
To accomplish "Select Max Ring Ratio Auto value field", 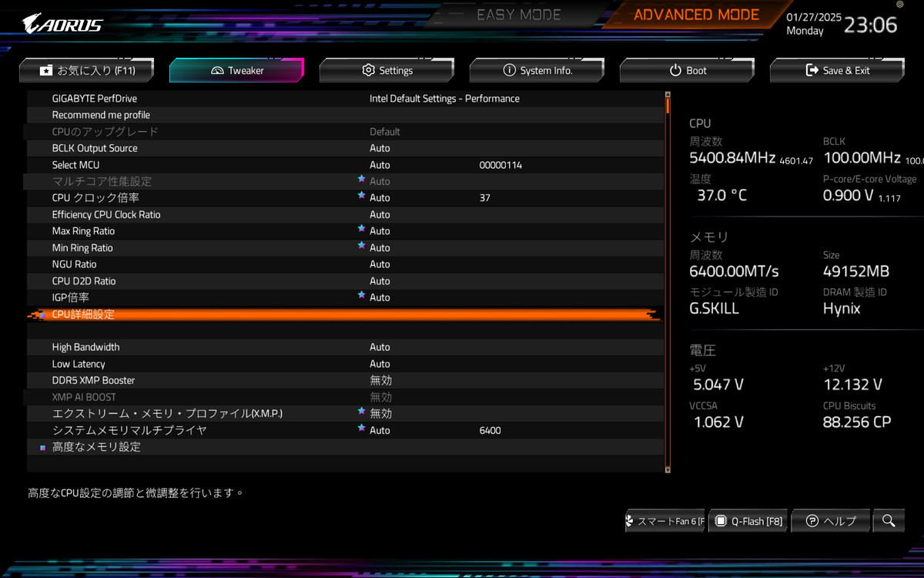I will [380, 231].
